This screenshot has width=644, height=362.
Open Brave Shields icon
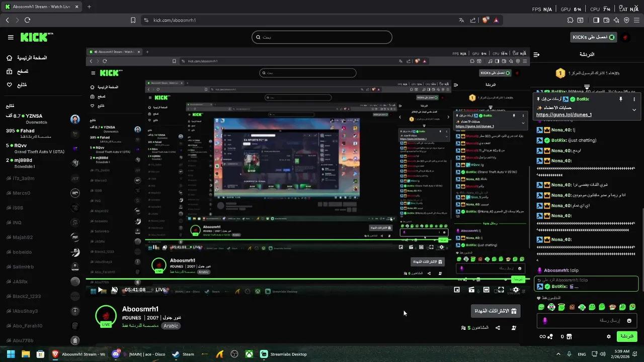coord(485,20)
